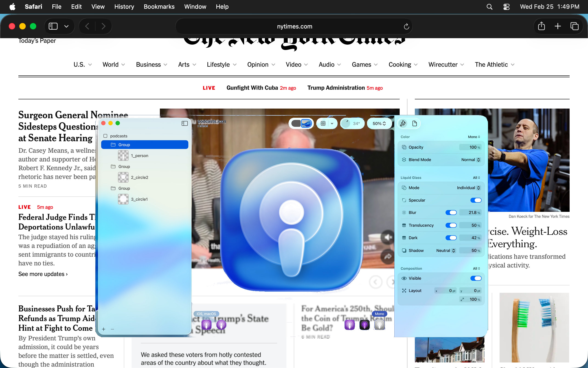Expand the grid overlay options chevron
This screenshot has height=368, width=588.
[x=332, y=124]
